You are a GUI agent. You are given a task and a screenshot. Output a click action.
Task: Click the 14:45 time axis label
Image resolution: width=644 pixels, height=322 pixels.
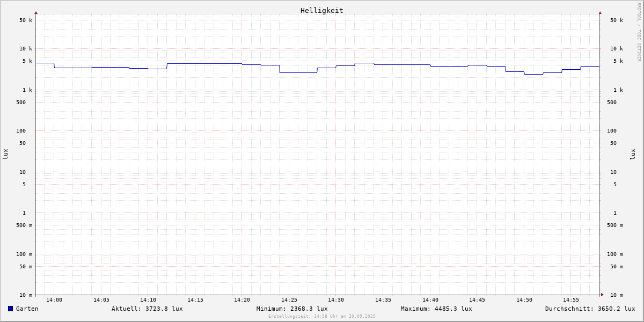pyautogui.click(x=477, y=300)
